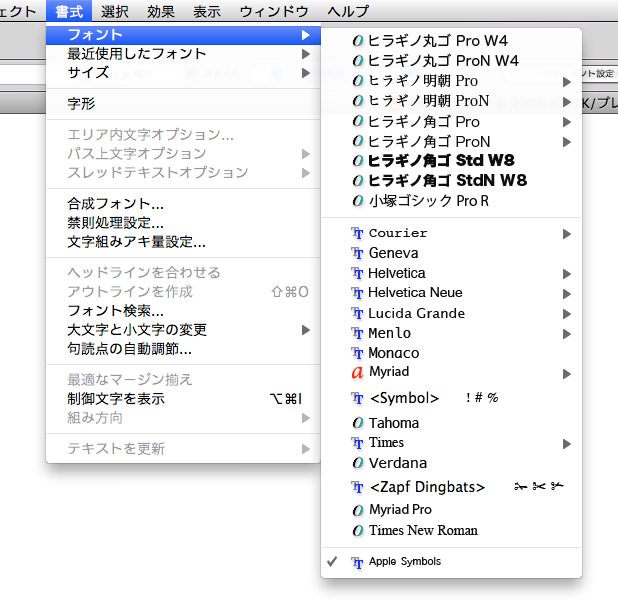Open the 字形 panel entry
This screenshot has width=618, height=615.
click(x=183, y=104)
